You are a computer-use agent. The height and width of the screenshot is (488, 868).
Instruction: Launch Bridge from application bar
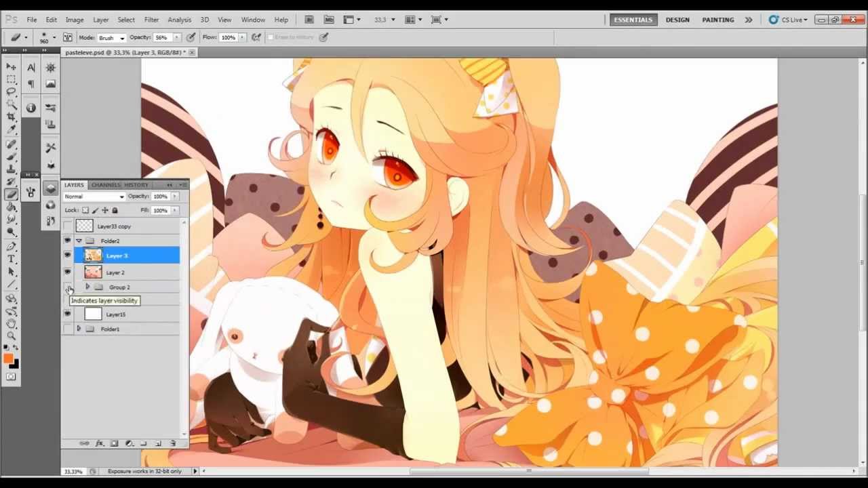point(309,20)
